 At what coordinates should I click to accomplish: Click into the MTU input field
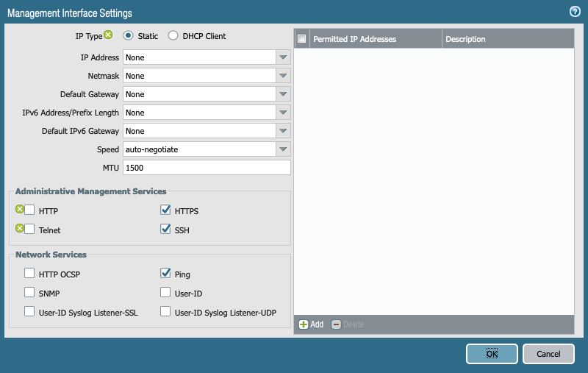207,168
